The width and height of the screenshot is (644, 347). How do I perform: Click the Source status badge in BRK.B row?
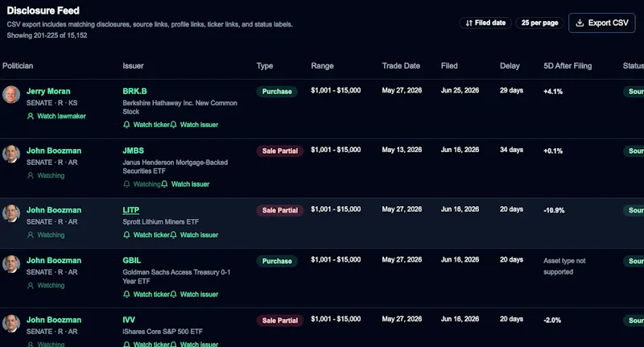[x=634, y=92]
